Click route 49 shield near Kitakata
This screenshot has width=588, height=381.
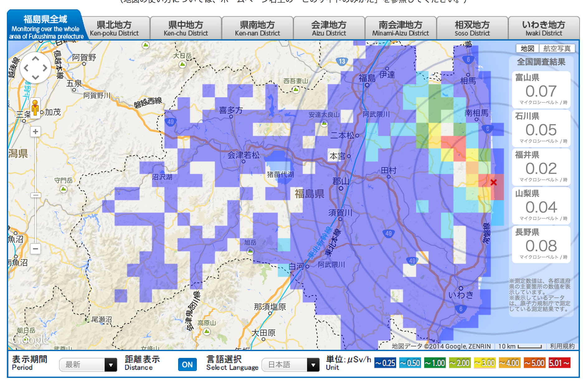tap(170, 122)
